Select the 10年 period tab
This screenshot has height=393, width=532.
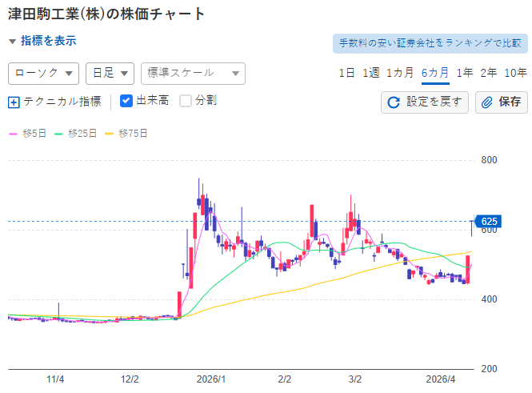[515, 73]
